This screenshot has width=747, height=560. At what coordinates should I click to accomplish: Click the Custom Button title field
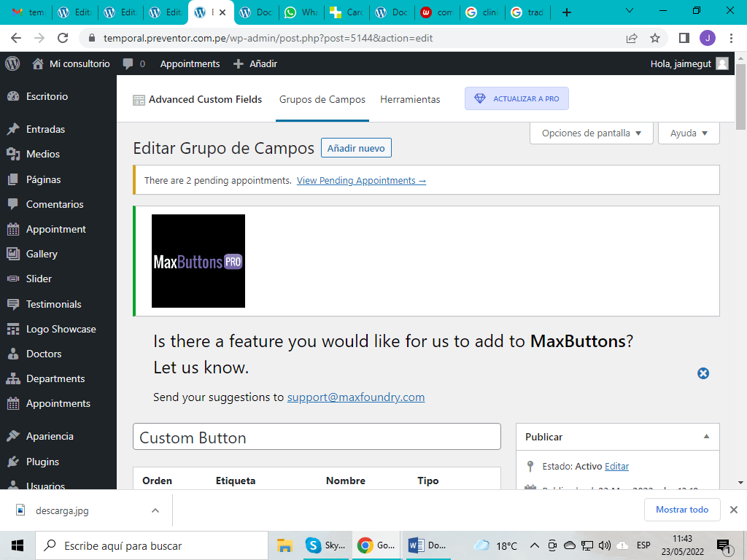[317, 437]
